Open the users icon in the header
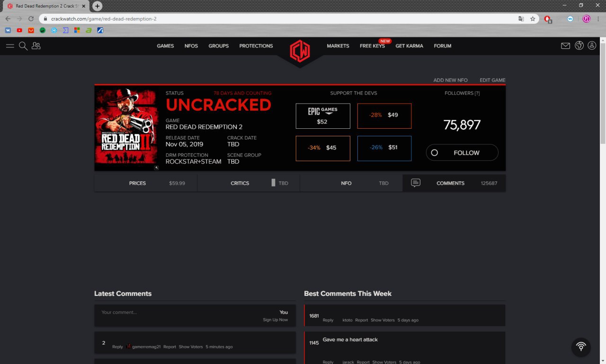Viewport: 606px width, 364px height. pos(36,46)
